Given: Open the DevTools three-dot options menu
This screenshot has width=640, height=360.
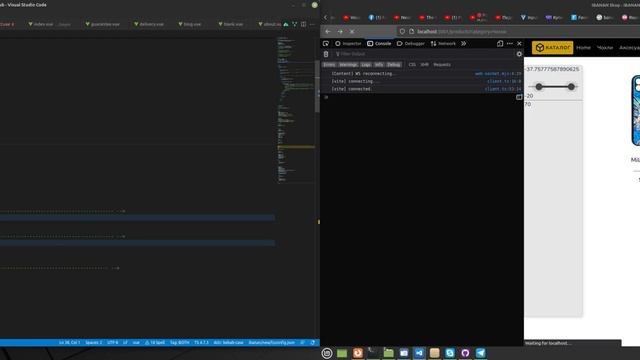Looking at the screenshot, I should (x=510, y=44).
